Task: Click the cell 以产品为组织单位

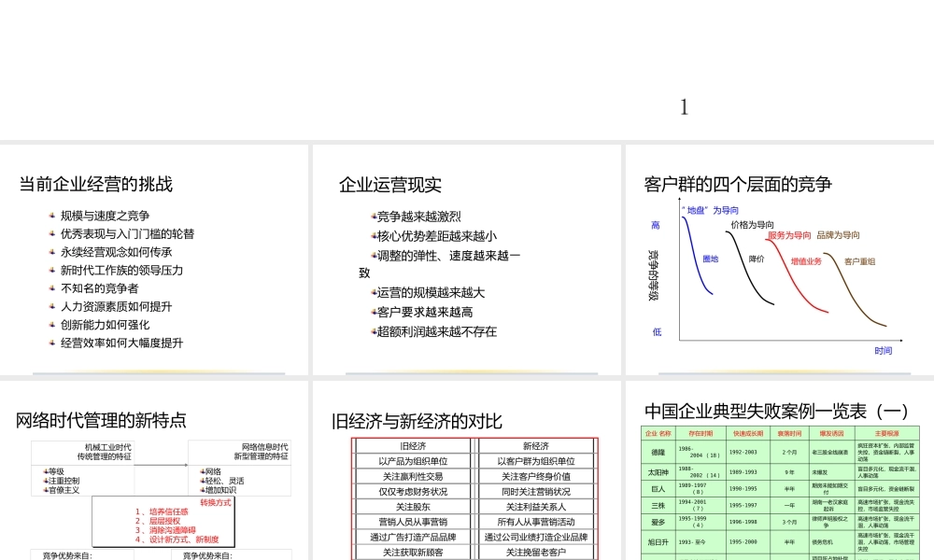Action: (413, 461)
